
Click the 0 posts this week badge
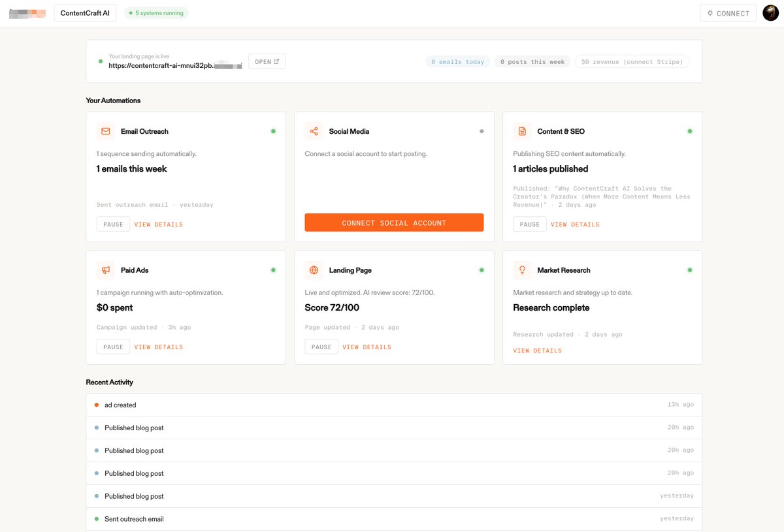coord(532,61)
